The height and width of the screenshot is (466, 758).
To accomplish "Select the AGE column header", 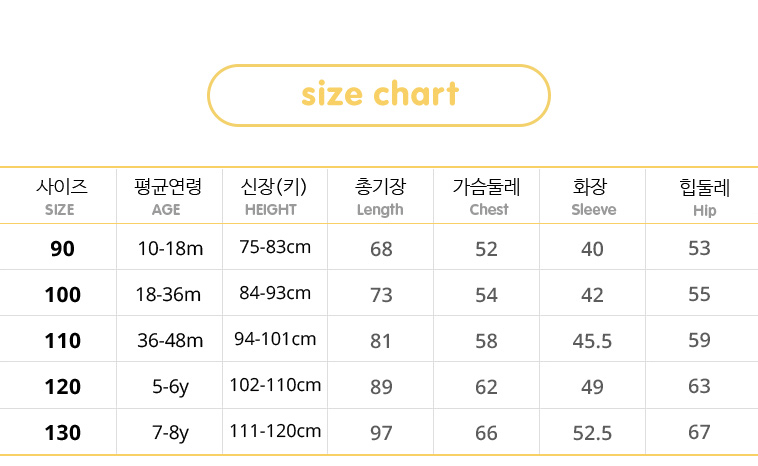I will click(x=167, y=197).
